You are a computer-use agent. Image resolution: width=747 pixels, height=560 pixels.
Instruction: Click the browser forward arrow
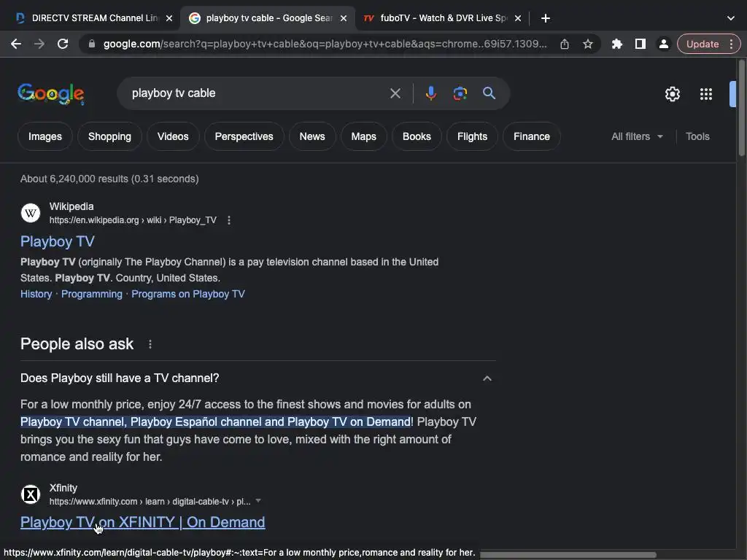[x=39, y=44]
